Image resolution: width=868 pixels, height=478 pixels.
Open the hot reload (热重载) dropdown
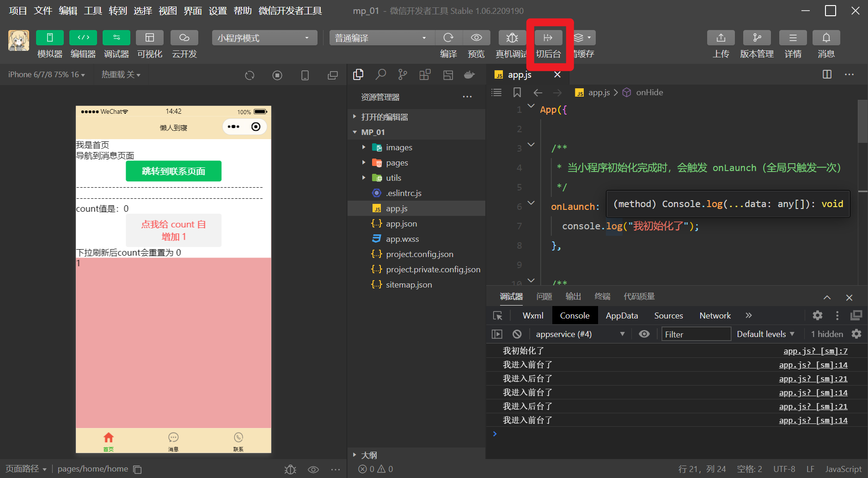point(121,74)
